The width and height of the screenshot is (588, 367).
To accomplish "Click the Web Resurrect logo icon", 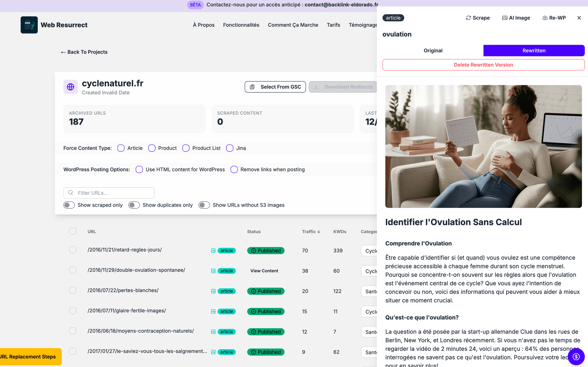I will click(x=29, y=25).
